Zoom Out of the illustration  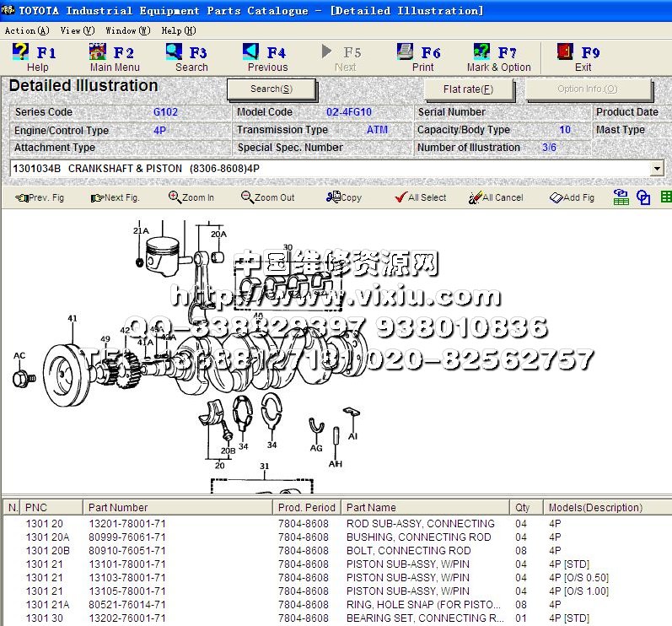[267, 197]
